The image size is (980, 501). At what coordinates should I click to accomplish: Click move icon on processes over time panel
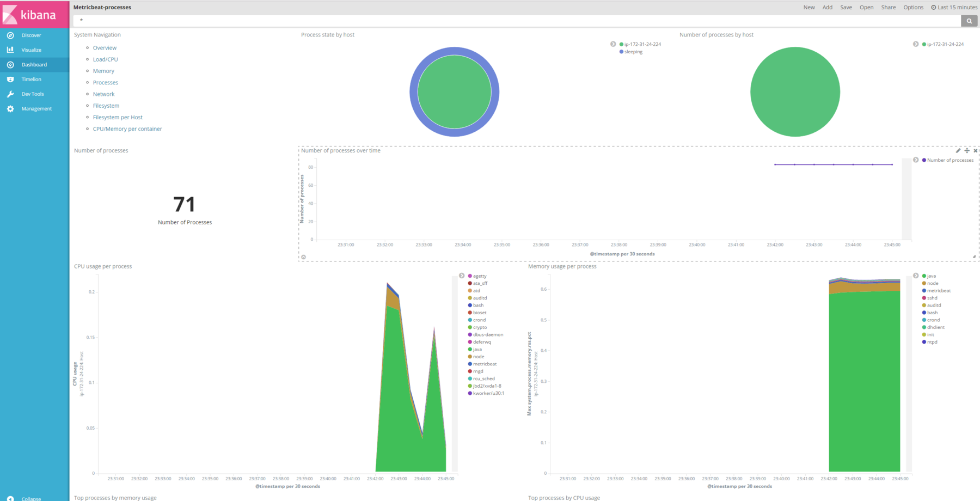(967, 151)
